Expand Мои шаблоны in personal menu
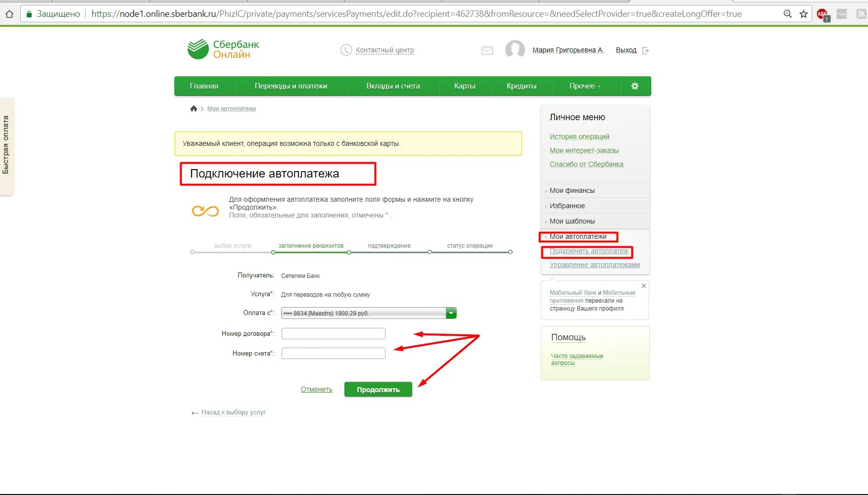868x495 pixels. [x=572, y=221]
